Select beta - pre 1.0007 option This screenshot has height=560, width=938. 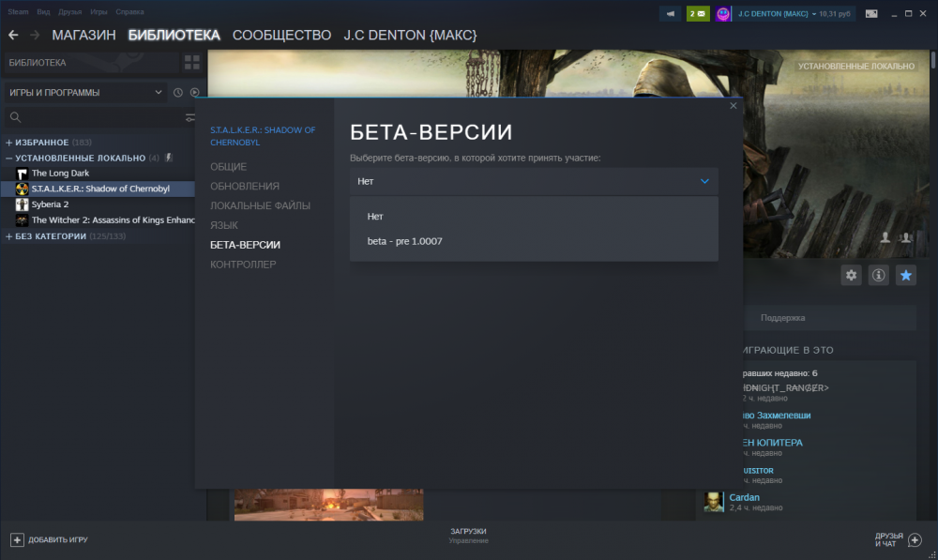click(405, 241)
